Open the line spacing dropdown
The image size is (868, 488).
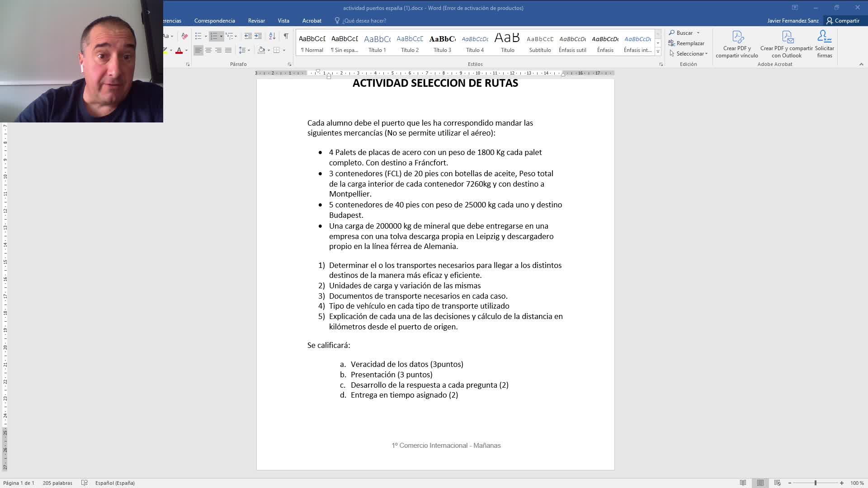(244, 50)
